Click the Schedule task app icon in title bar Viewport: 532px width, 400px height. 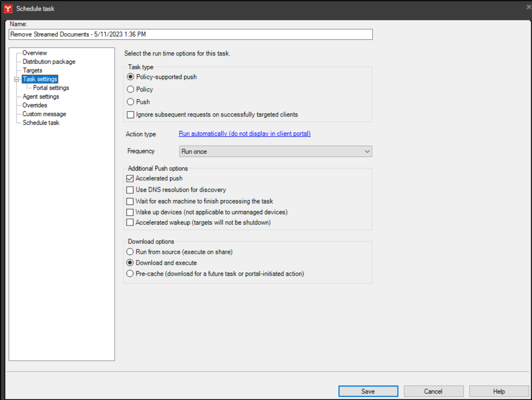8,8
